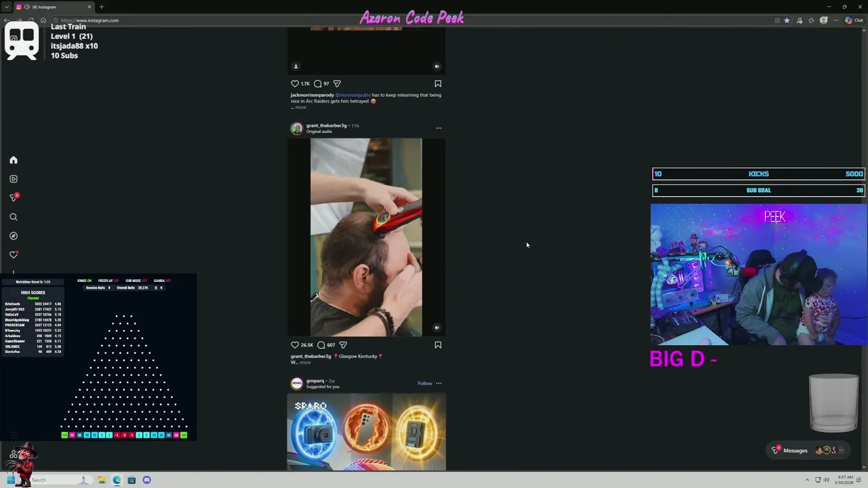Toggle favorite star for this page
Viewport: 868px width, 488px height.
click(787, 20)
